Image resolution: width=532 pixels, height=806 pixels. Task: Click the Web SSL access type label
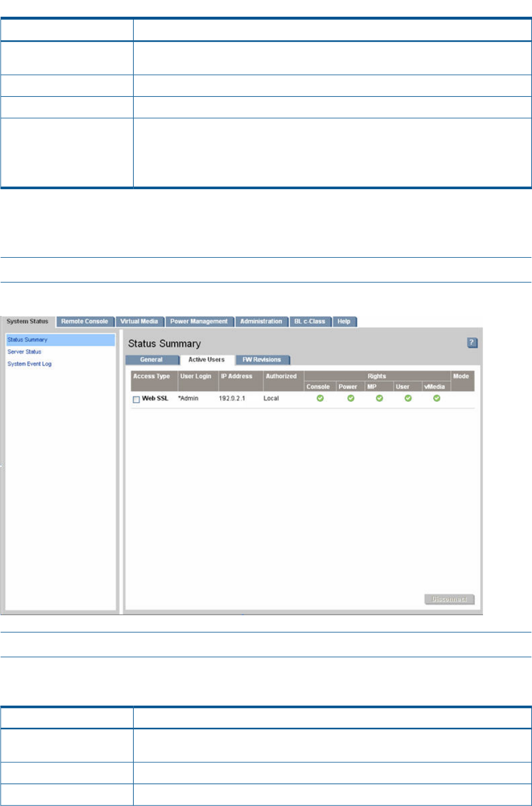pos(155,399)
